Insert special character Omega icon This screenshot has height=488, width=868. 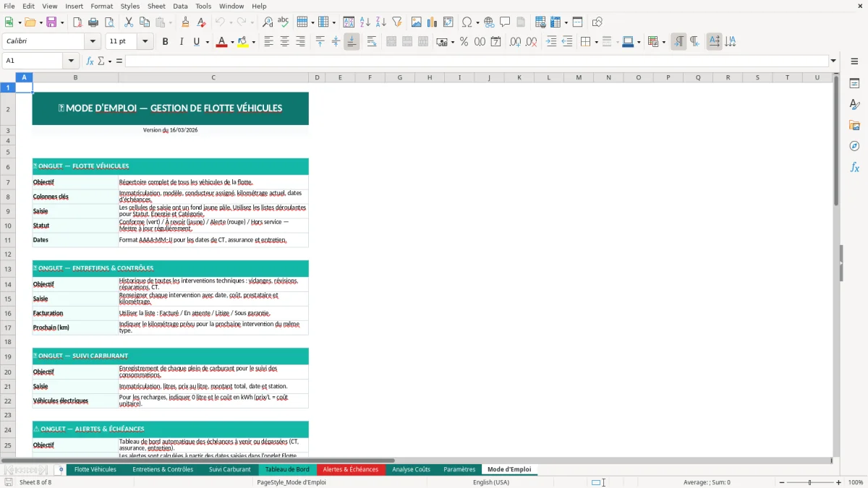pos(467,22)
